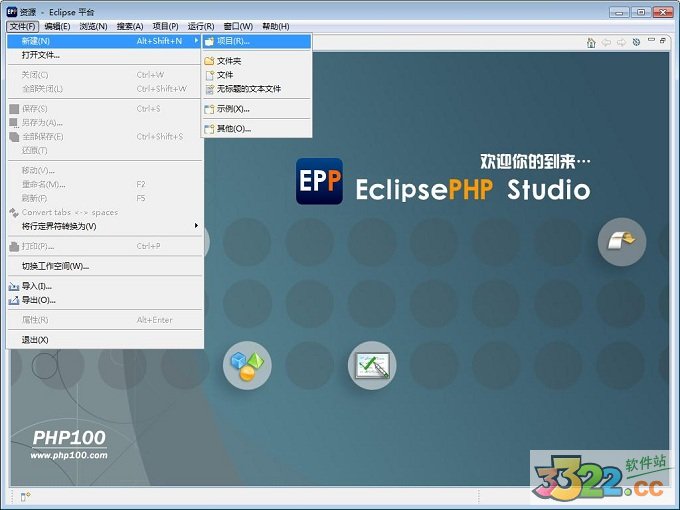Viewport: 680px width, 510px height.
Task: Click the wizard icon beside 示例(X)
Action: [x=209, y=109]
